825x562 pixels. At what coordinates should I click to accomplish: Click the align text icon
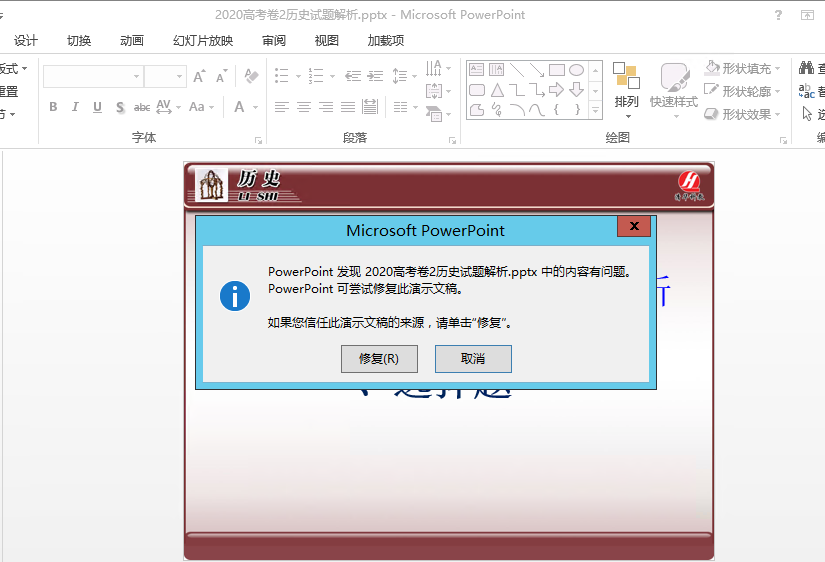(434, 91)
